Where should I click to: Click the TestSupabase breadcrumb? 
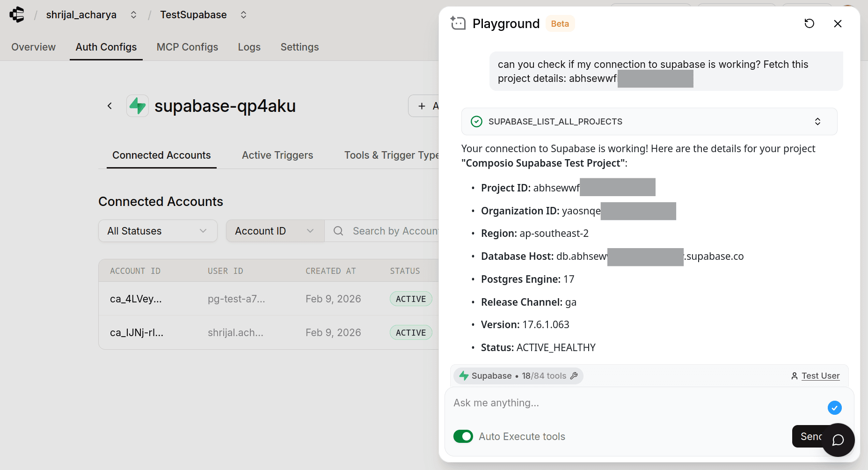[x=193, y=15]
